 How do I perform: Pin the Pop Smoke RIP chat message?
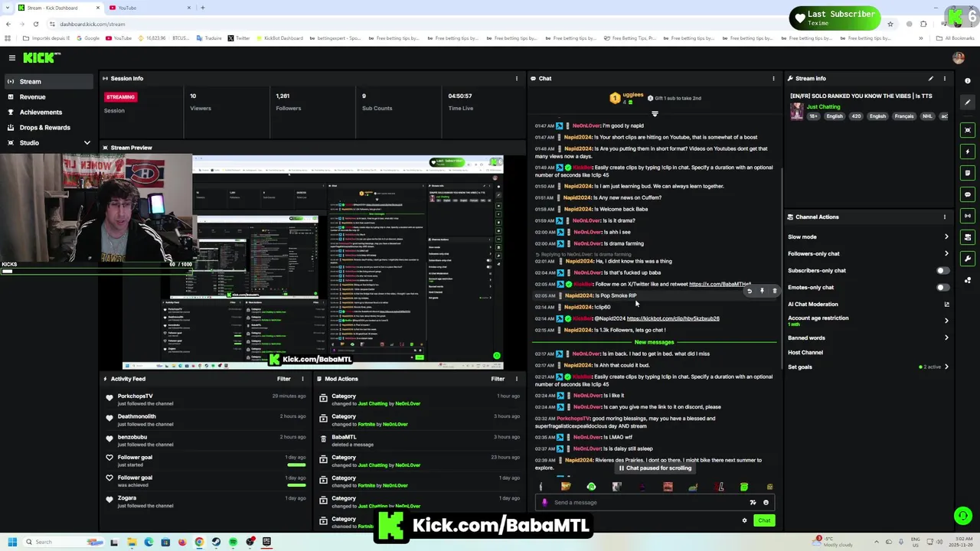[762, 291]
